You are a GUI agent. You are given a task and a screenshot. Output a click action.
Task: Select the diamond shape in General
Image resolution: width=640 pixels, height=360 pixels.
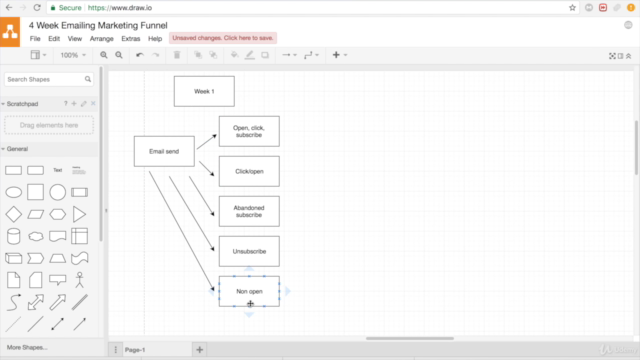(13, 214)
